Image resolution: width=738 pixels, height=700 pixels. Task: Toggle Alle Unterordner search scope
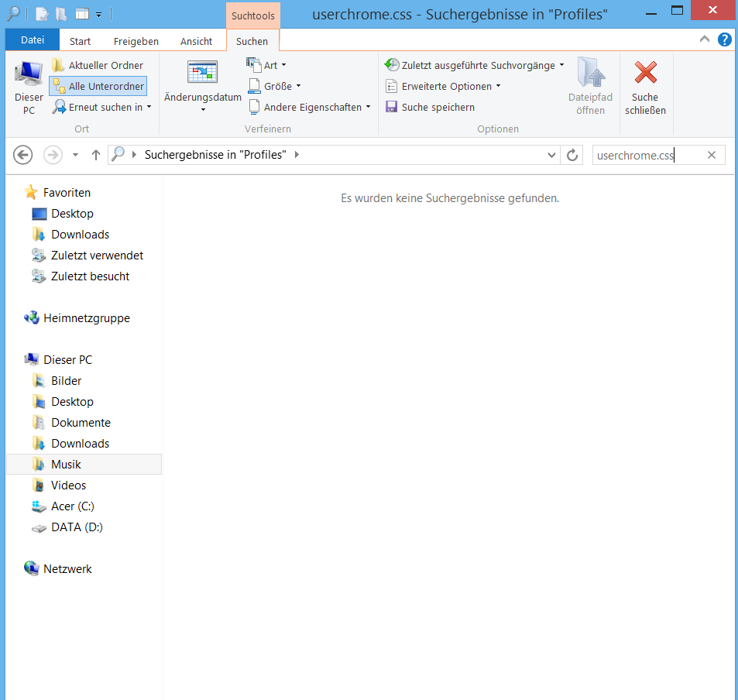pyautogui.click(x=98, y=86)
